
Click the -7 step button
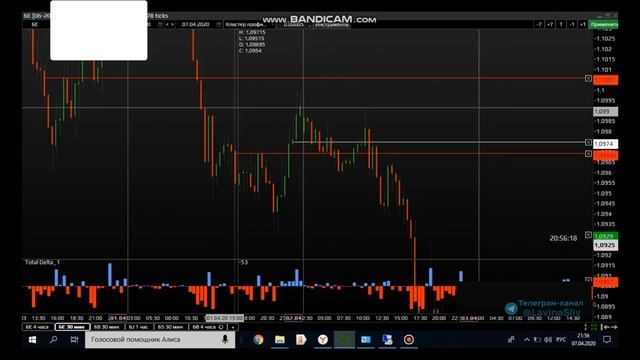539,24
